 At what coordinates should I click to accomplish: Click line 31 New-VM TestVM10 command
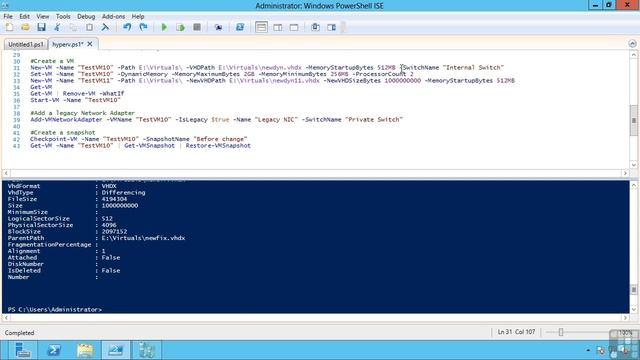(x=267, y=67)
